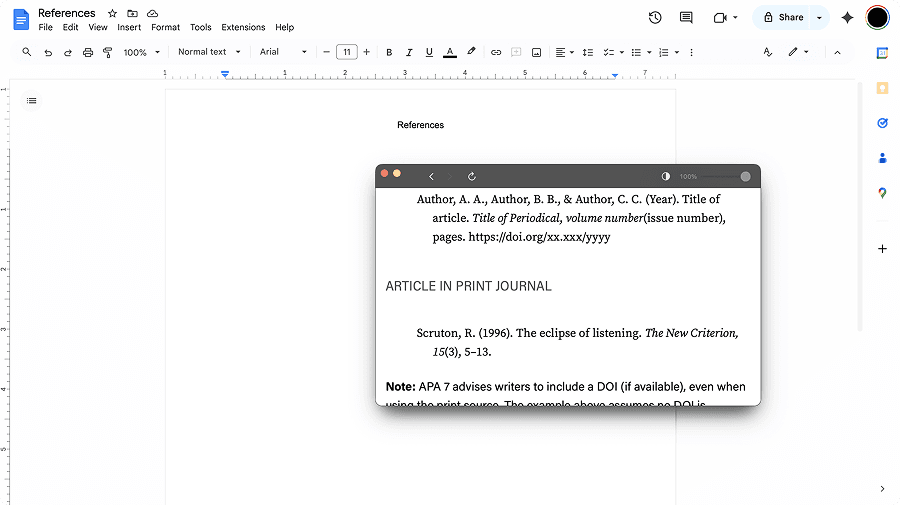
Task: Click the Share button
Action: (782, 18)
